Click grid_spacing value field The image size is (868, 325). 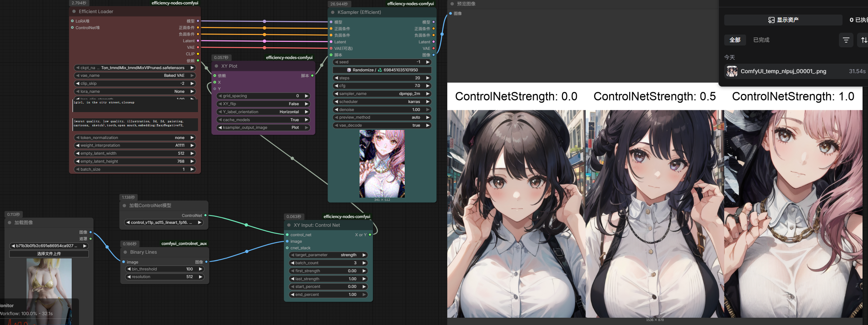(x=263, y=96)
